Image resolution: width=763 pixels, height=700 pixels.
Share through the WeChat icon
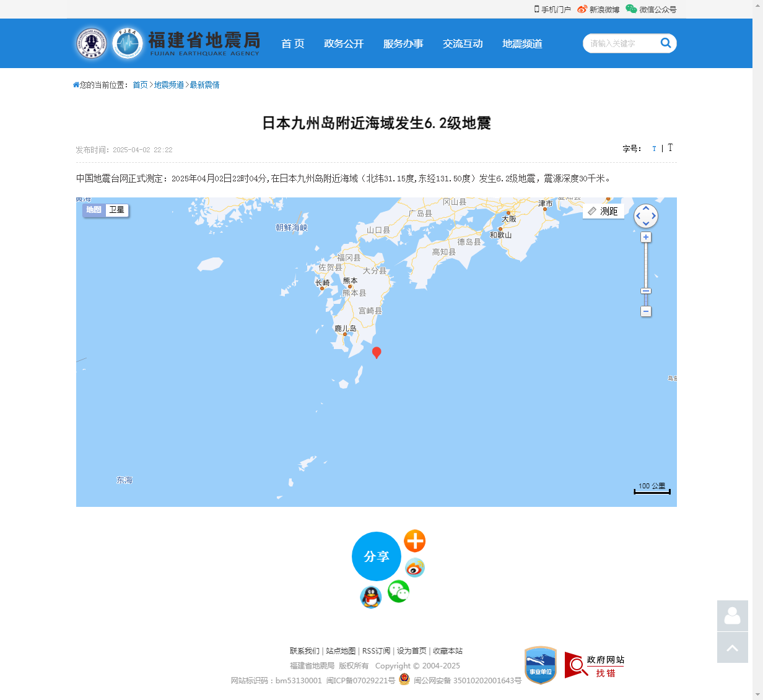pos(398,592)
